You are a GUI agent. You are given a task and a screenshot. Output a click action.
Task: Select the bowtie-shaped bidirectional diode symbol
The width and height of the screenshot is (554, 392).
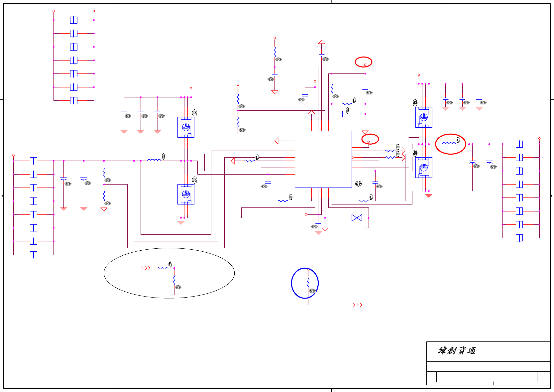tap(357, 218)
